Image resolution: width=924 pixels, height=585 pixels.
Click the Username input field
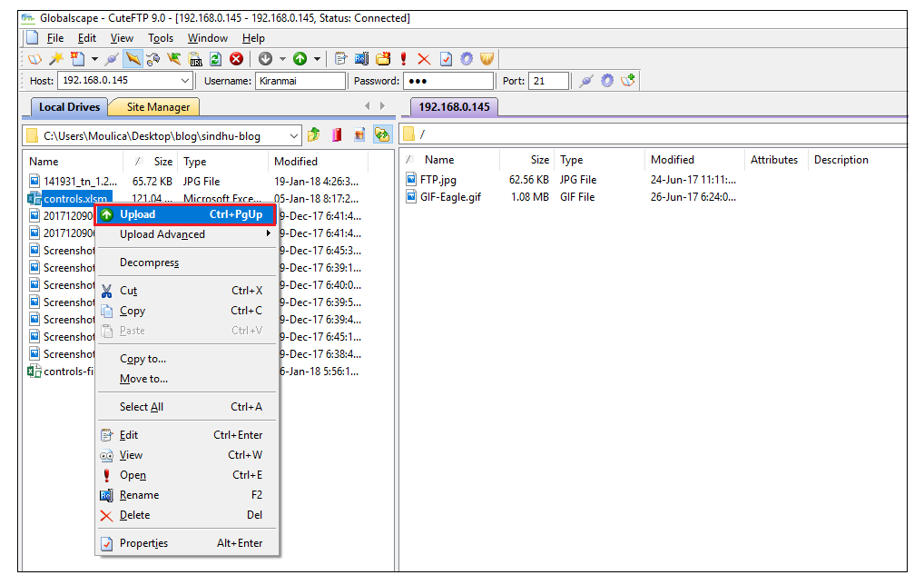pos(300,81)
